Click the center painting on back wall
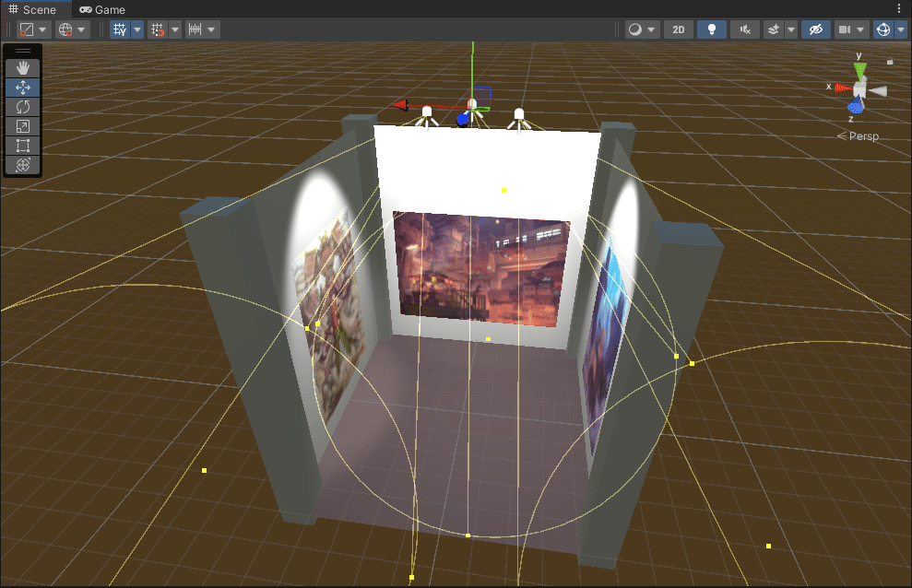912x588 pixels. (480, 268)
